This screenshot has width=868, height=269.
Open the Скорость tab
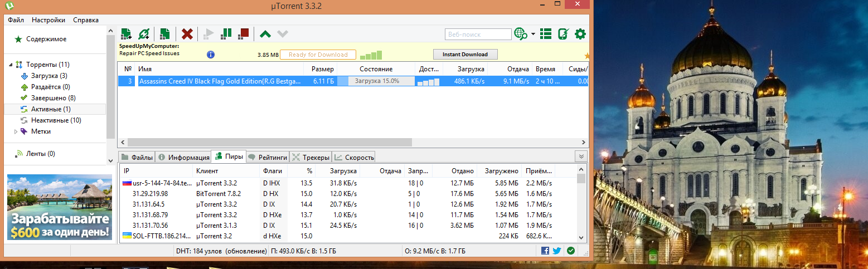tap(354, 157)
